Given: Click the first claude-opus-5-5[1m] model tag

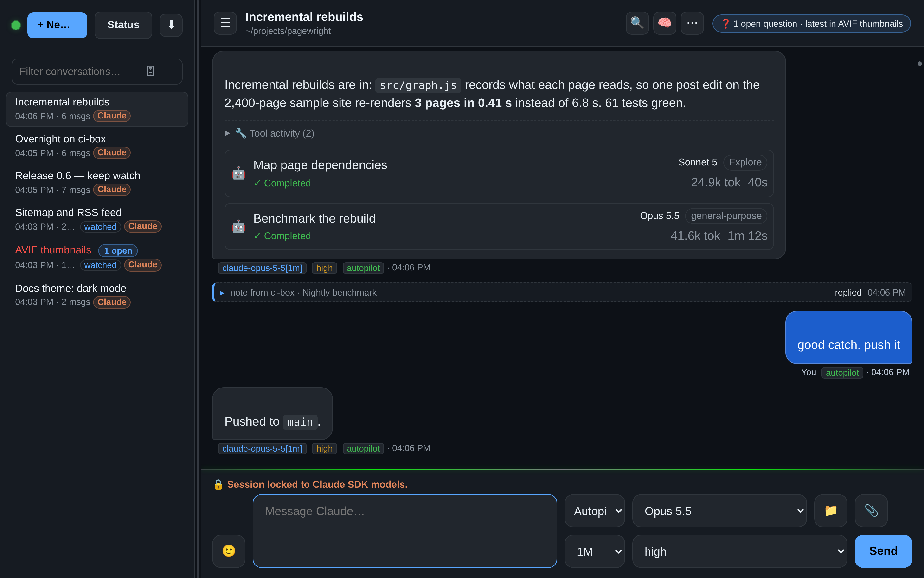Looking at the screenshot, I should [262, 268].
